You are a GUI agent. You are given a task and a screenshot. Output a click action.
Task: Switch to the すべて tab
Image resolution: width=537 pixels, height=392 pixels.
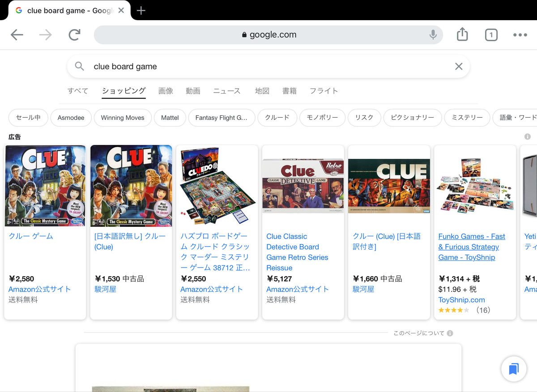tap(78, 91)
